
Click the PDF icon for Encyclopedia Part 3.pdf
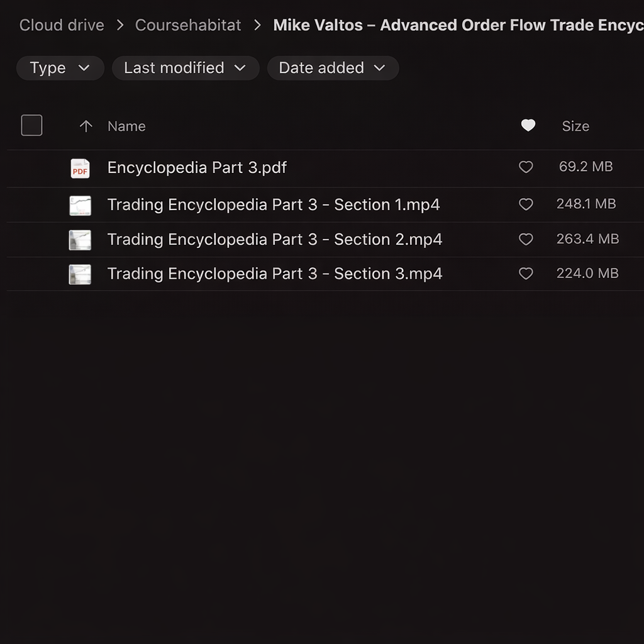coord(80,168)
